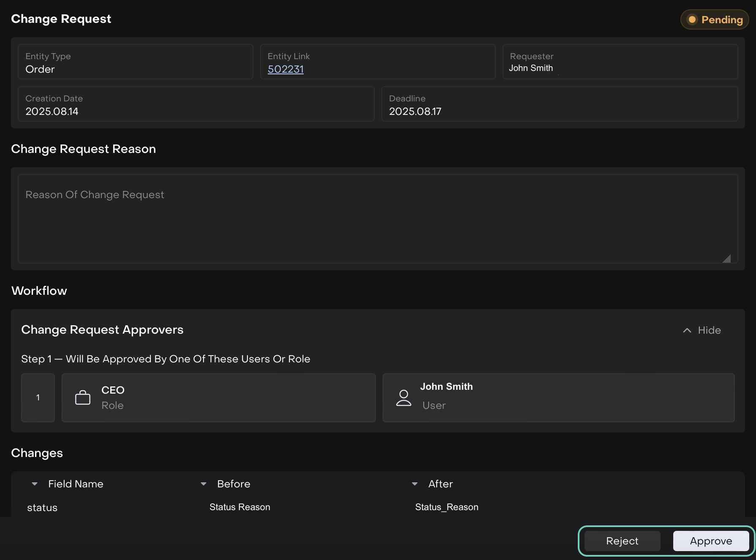756x560 pixels.
Task: Select the status row in Changes table
Action: (x=42, y=508)
